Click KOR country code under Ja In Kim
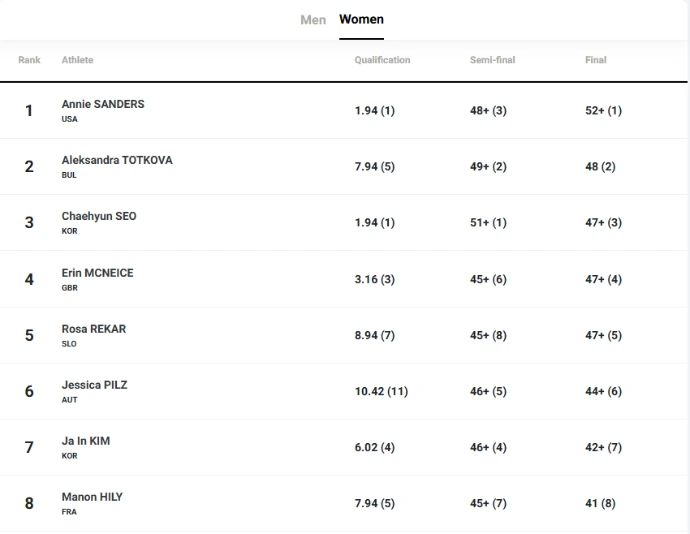Screen dimensions: 690x534 click(x=70, y=456)
